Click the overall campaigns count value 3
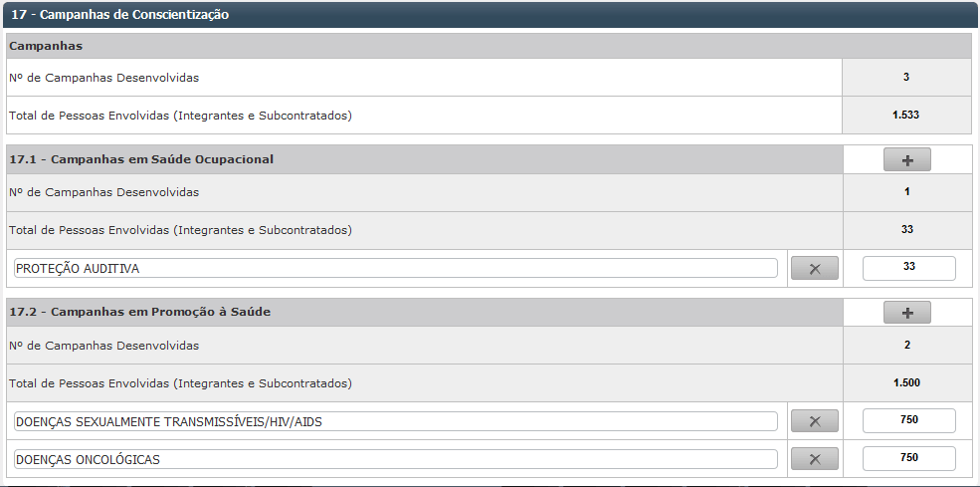 click(x=906, y=77)
